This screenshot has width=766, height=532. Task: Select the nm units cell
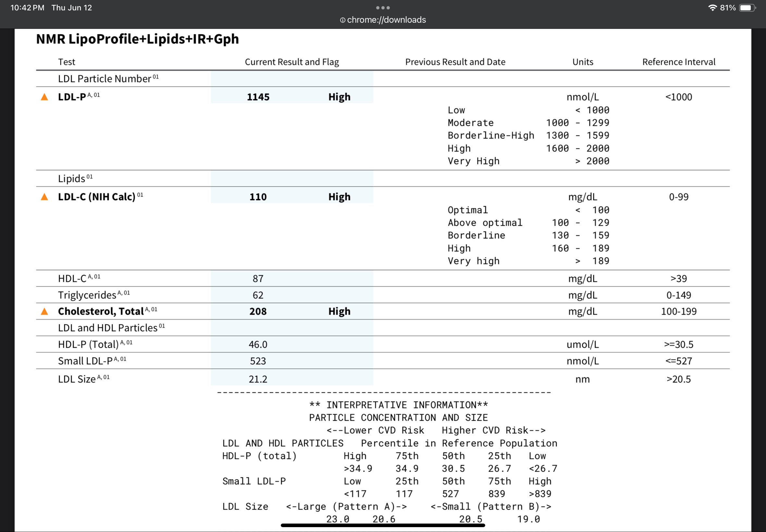(583, 380)
